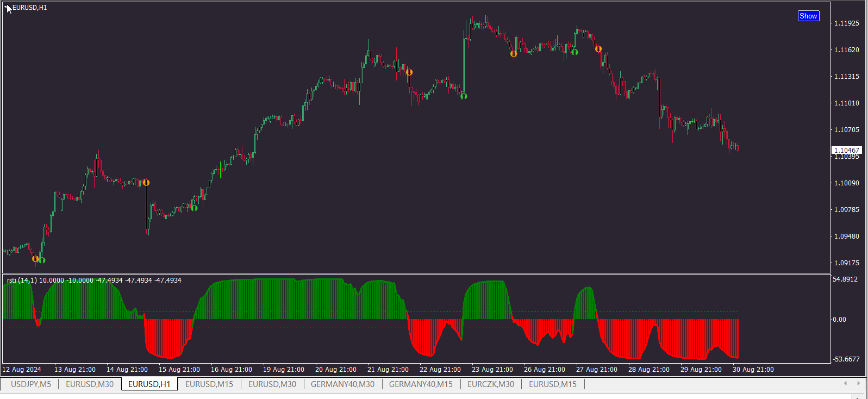Viewport: 868px width, 399px height.
Task: Click the 1.11925 price level
Action: tap(847, 23)
